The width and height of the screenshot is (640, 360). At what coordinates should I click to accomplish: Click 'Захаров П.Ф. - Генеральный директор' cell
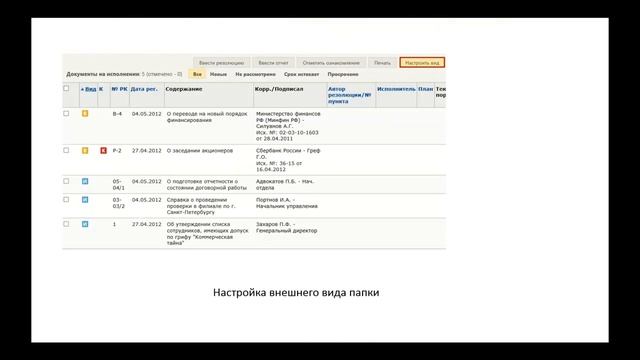287,227
